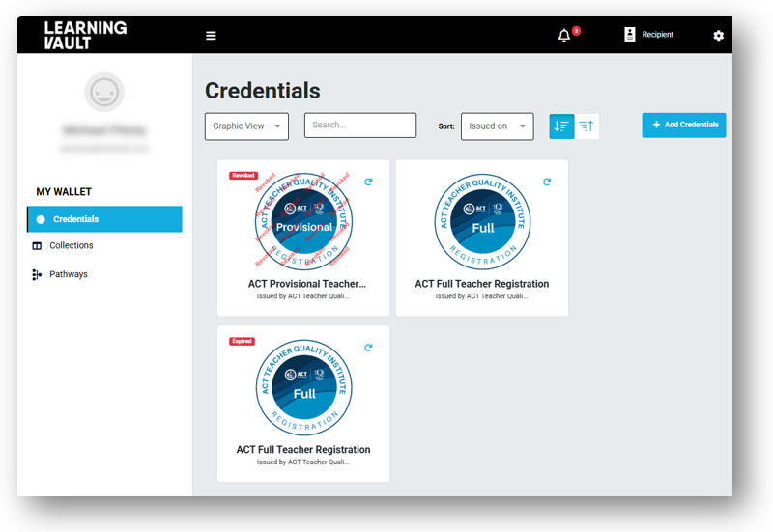Click the Sort: label

[x=446, y=126]
